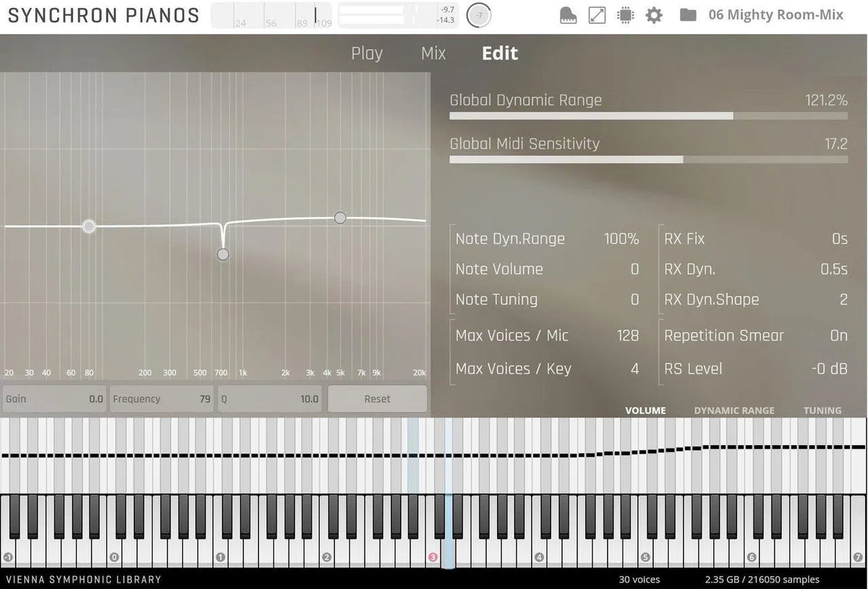Select the EQ notch node near 700 Hz

[223, 254]
